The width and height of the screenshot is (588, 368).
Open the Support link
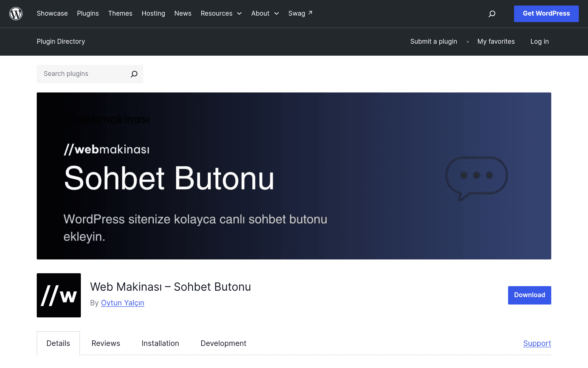pyautogui.click(x=537, y=343)
